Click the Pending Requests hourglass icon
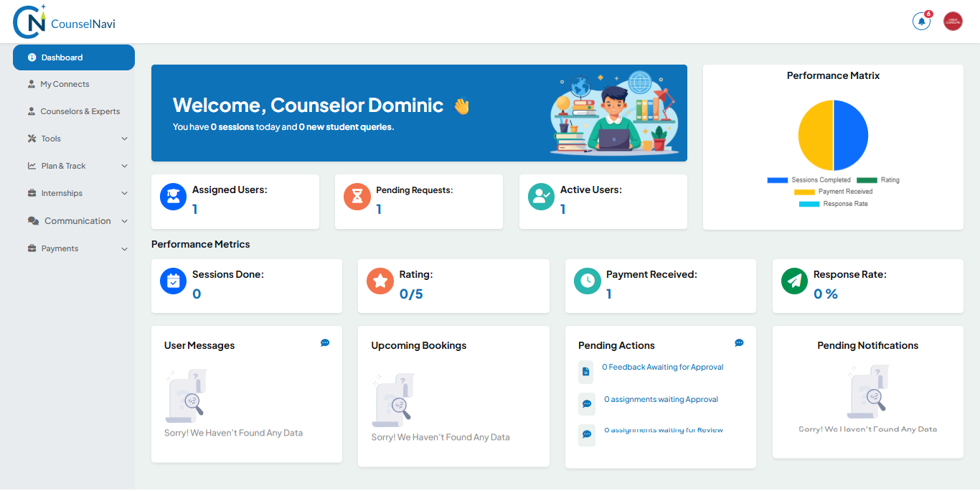Screen dimensions: 980x491 pyautogui.click(x=357, y=197)
